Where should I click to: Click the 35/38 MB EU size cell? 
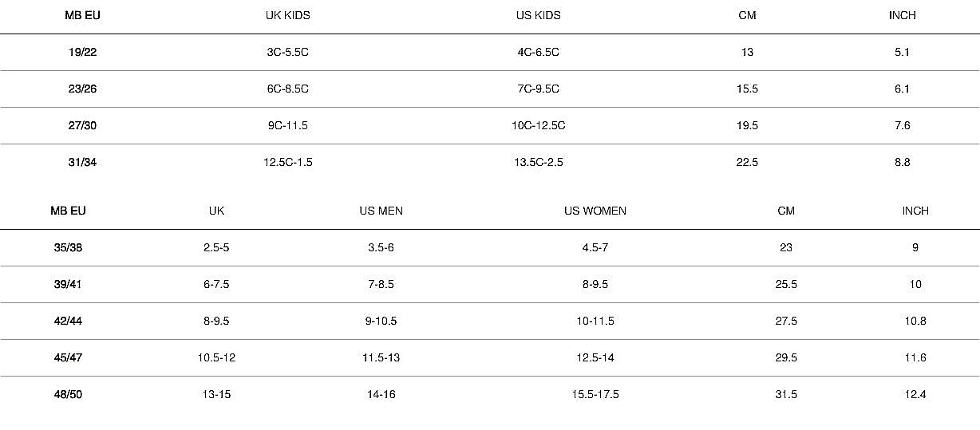[x=68, y=247]
